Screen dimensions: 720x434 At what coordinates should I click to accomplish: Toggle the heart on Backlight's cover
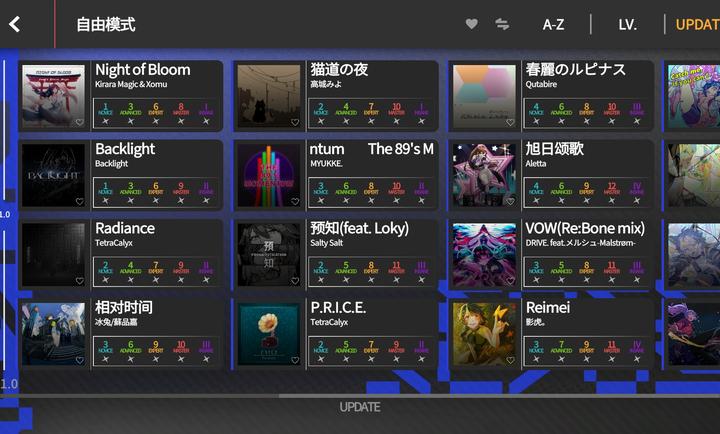pyautogui.click(x=79, y=201)
